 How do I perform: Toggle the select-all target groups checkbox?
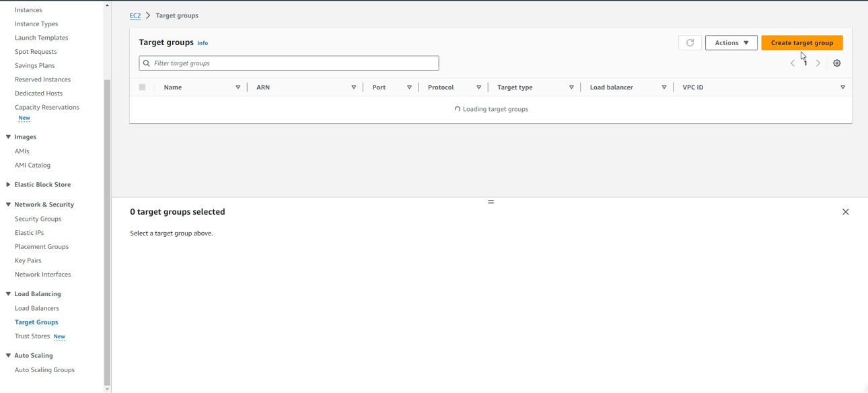click(x=142, y=87)
